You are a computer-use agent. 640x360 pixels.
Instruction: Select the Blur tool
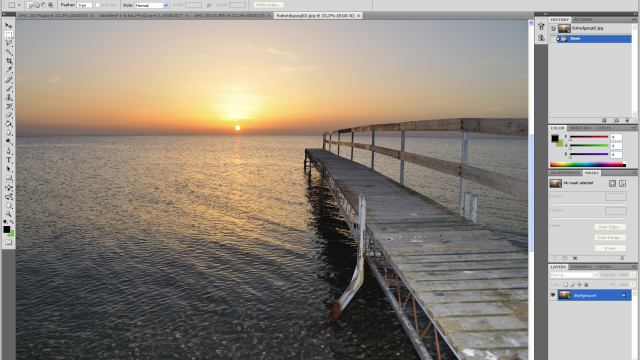[x=9, y=133]
